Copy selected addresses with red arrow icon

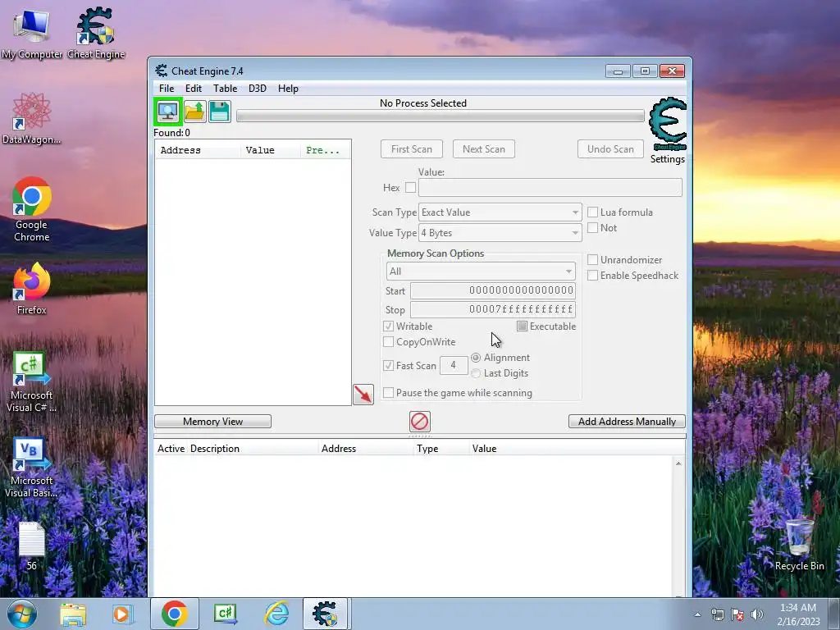tap(363, 395)
